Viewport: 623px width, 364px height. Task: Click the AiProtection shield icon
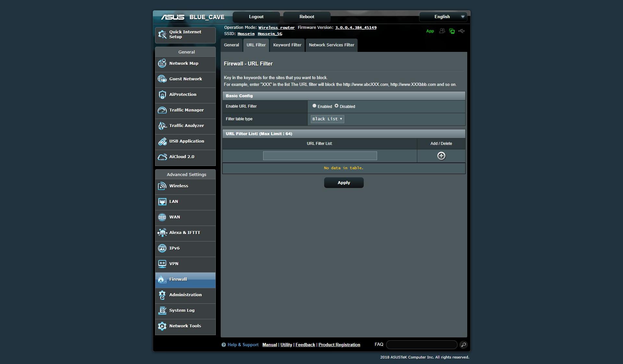coord(162,95)
